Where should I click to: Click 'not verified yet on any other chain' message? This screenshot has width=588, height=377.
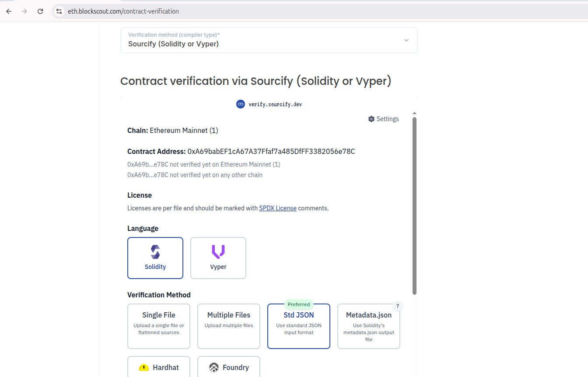coord(195,175)
